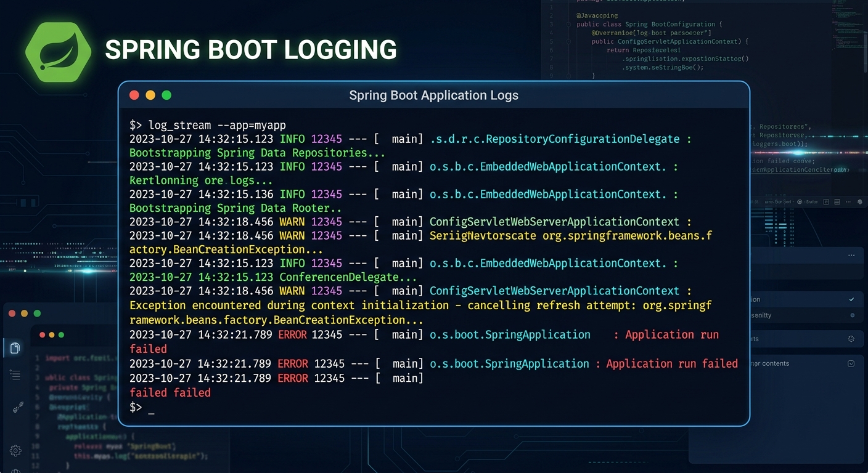Open the settings gear at the sidebar bottom
The image size is (868, 473).
(x=15, y=450)
